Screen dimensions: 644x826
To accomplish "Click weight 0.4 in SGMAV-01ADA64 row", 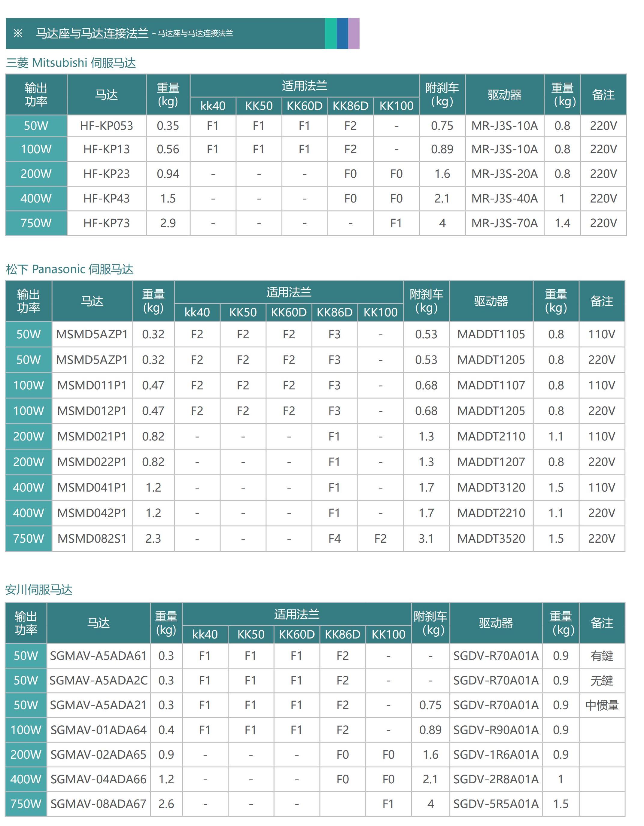I will [x=166, y=730].
